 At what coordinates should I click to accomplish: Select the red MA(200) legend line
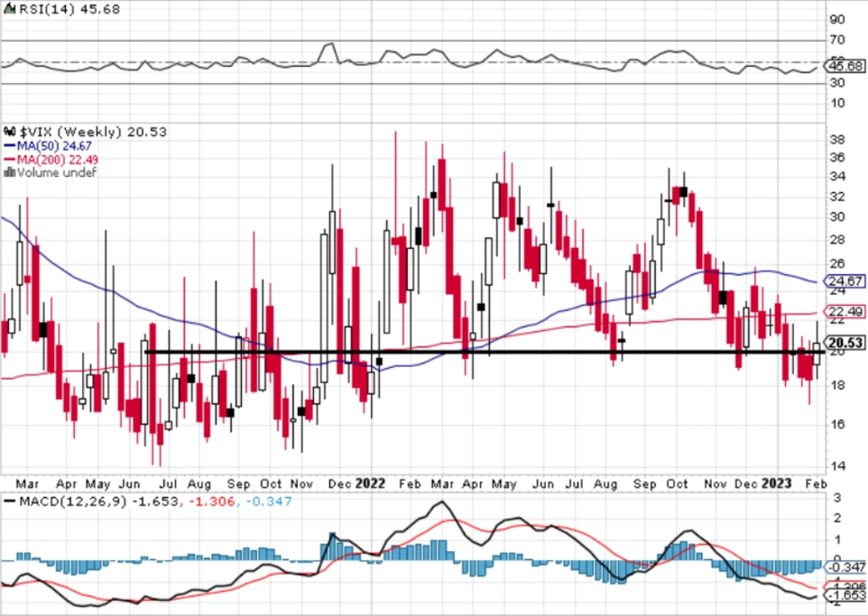9,160
